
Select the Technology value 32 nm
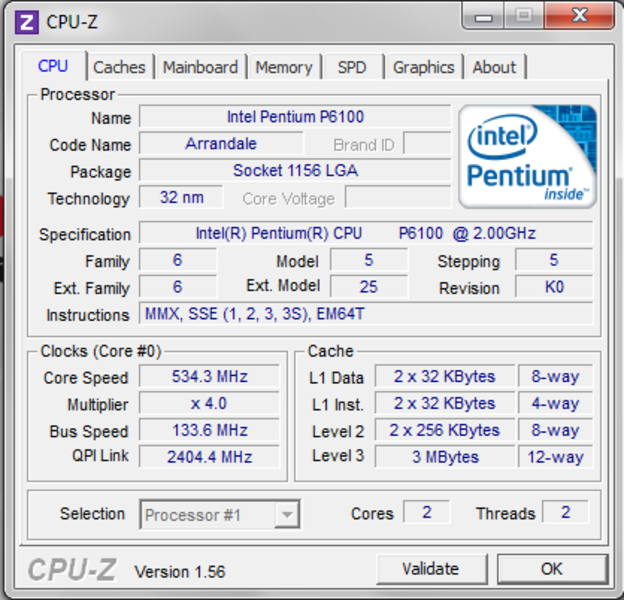point(181,197)
